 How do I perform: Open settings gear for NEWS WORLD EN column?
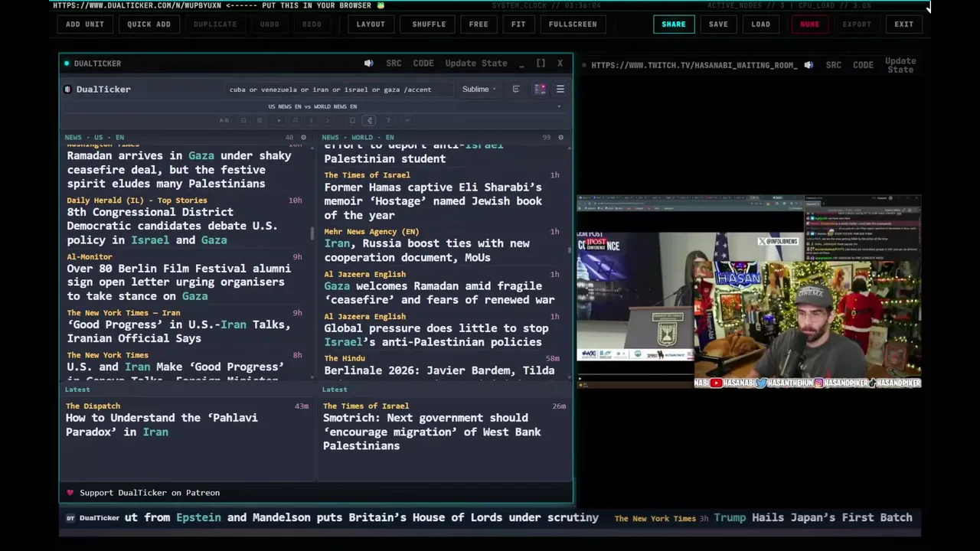(x=560, y=138)
